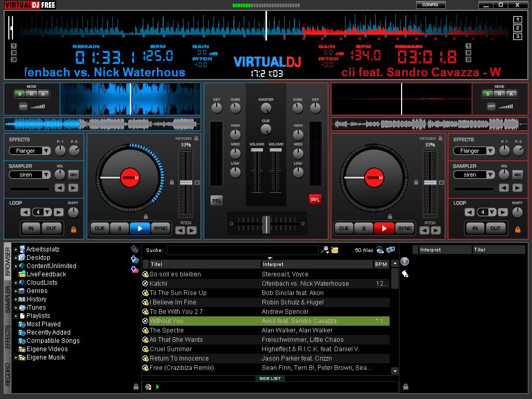Viewport: 532px width, 399px height.
Task: Click the folder icon beside the search field
Action: tap(335, 250)
